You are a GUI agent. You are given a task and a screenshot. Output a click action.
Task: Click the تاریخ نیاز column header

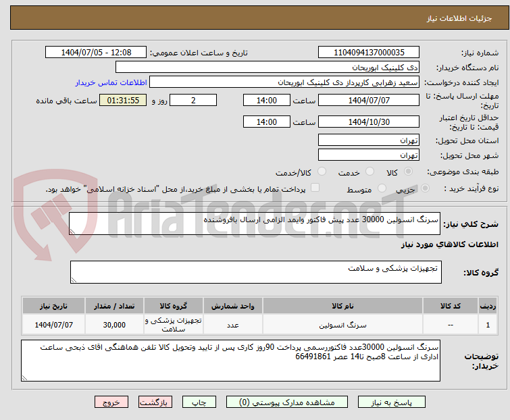(x=53, y=306)
